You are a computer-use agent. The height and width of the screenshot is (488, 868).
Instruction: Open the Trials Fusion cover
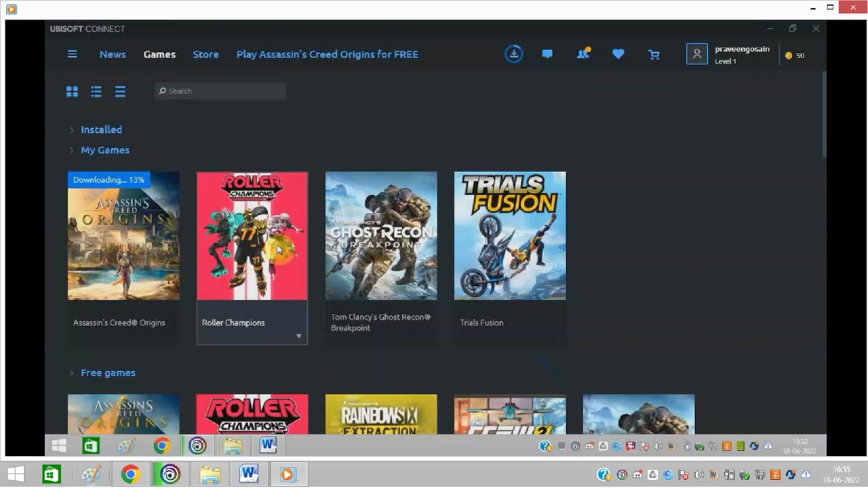click(x=510, y=236)
